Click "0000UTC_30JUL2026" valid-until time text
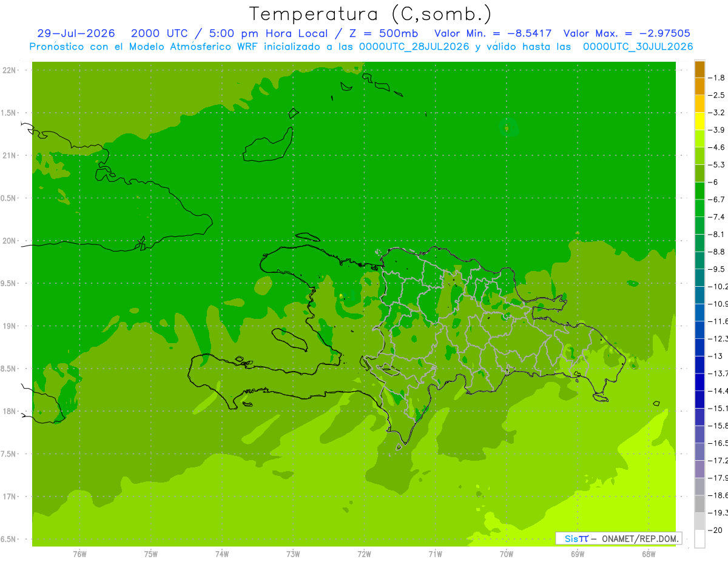Screen dimensions: 728x562 point(638,46)
